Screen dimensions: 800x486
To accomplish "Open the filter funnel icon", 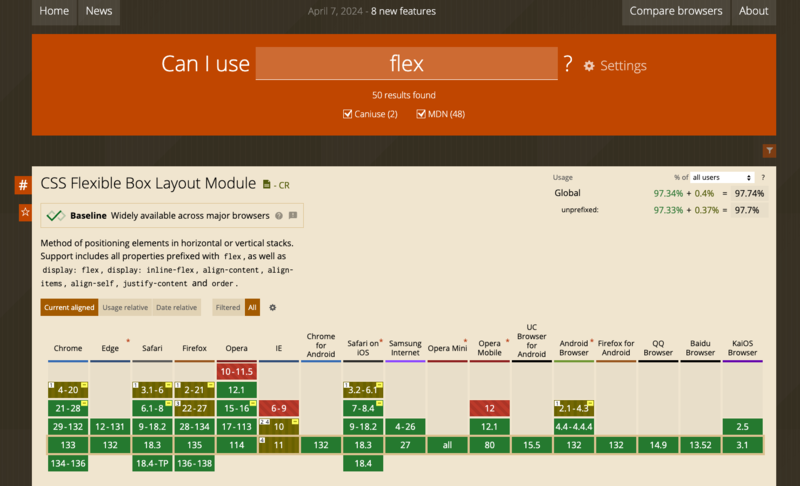I will 769,150.
